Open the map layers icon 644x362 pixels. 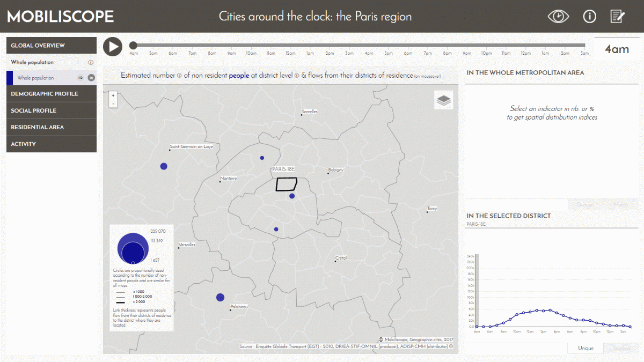click(444, 100)
